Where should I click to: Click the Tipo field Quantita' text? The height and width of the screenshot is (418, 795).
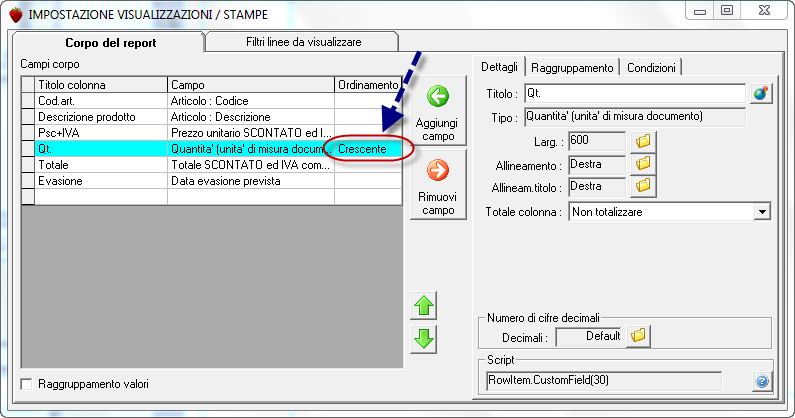[x=635, y=117]
